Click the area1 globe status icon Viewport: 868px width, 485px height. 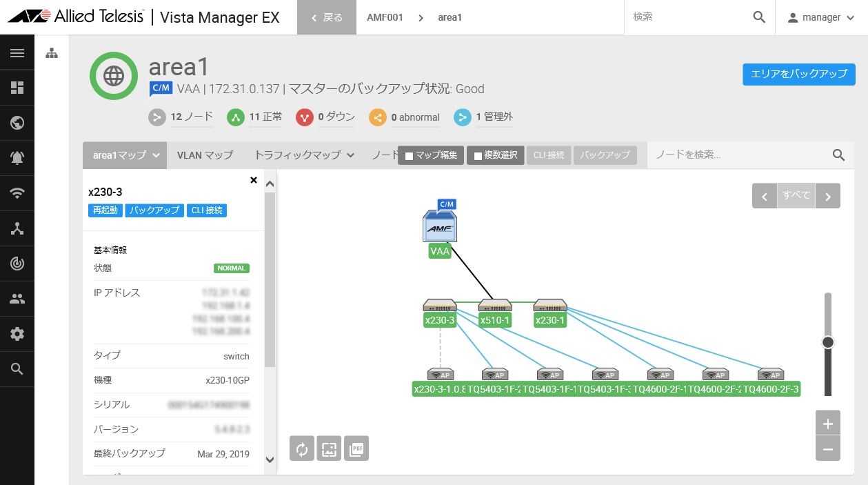pos(114,76)
